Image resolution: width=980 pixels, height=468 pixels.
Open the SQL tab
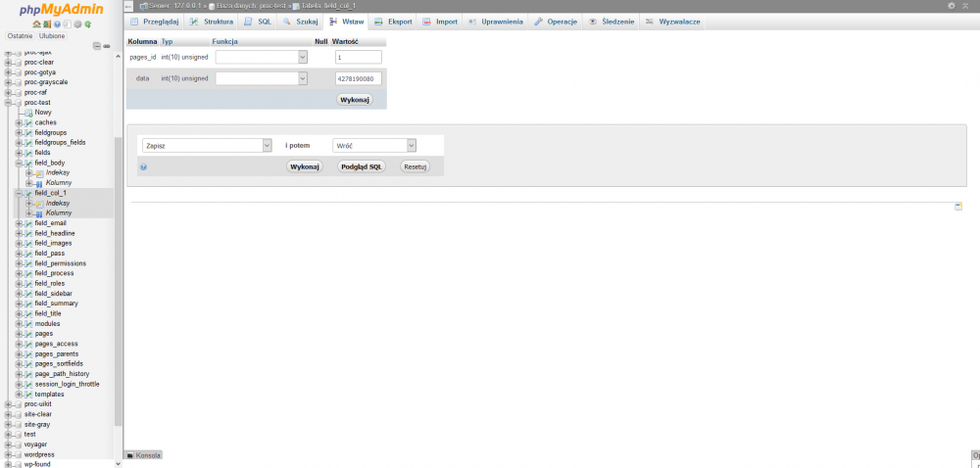(x=258, y=22)
